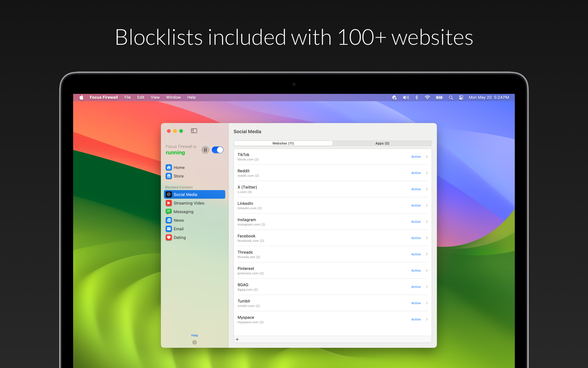
Task: Expand the Pinterest row chevron
Action: tap(427, 271)
